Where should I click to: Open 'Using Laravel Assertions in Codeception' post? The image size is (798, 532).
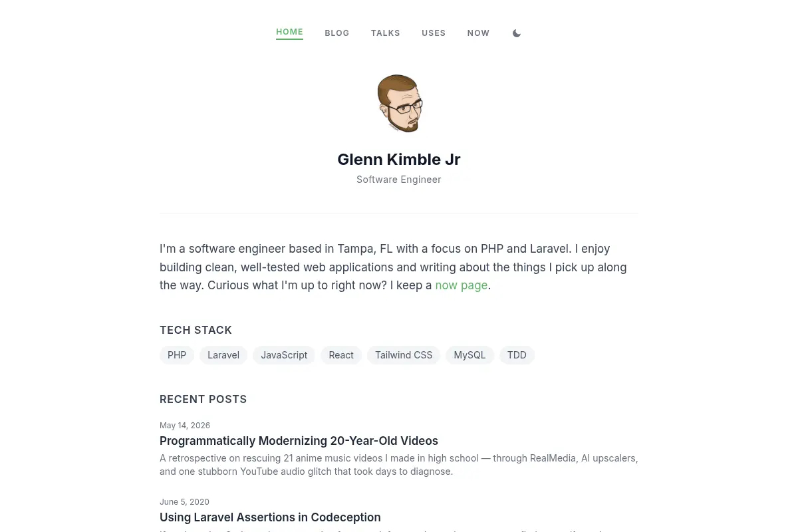tap(270, 517)
